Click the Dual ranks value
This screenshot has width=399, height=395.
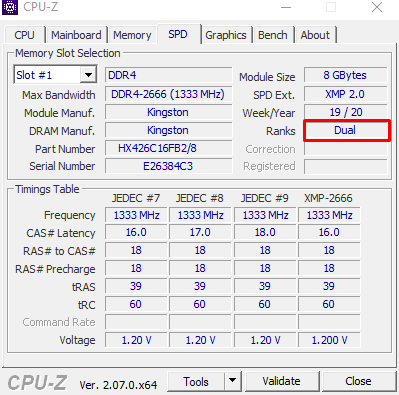point(345,130)
